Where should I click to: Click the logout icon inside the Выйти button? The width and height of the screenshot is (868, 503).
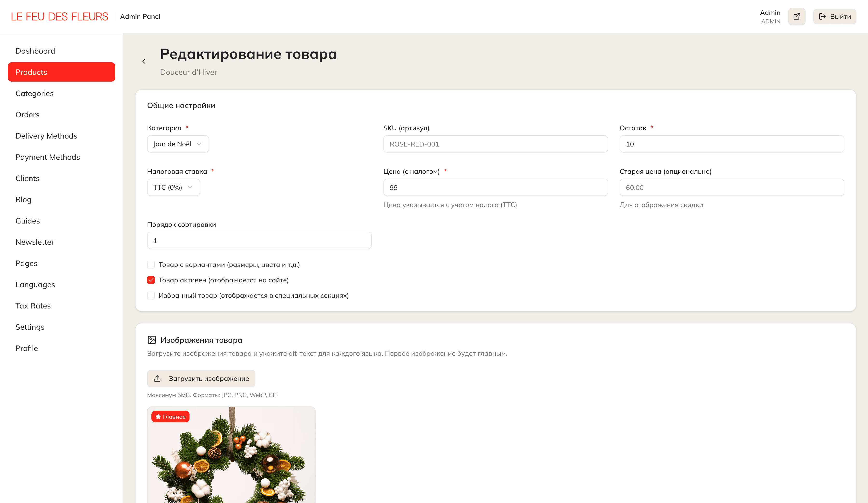coord(822,16)
